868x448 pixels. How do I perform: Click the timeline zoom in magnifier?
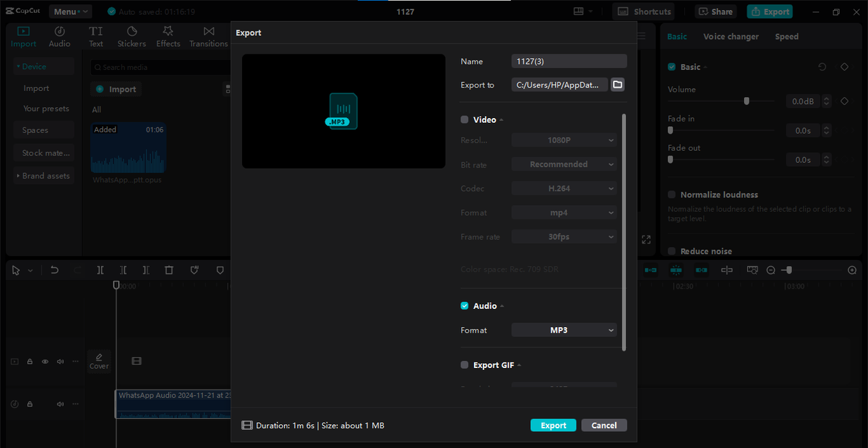852,270
